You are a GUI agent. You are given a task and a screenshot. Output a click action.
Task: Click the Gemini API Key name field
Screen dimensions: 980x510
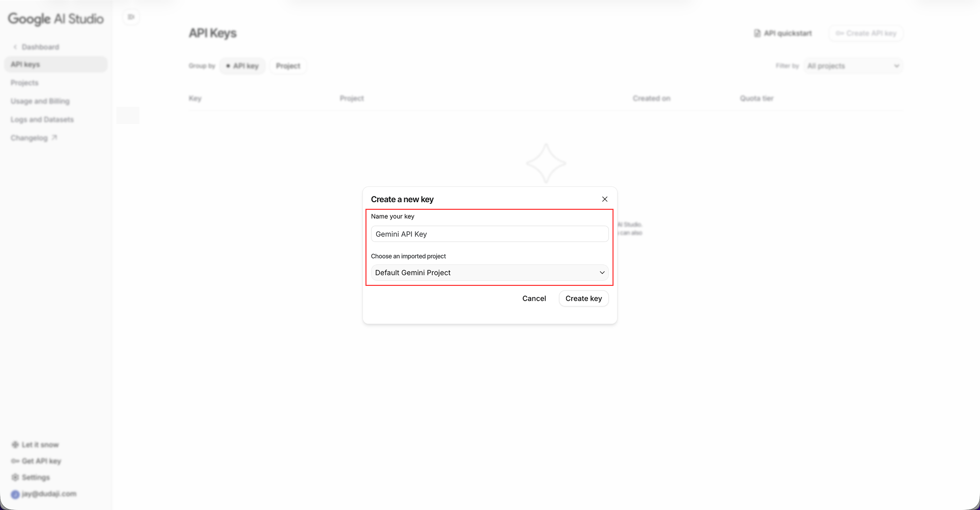(488, 233)
